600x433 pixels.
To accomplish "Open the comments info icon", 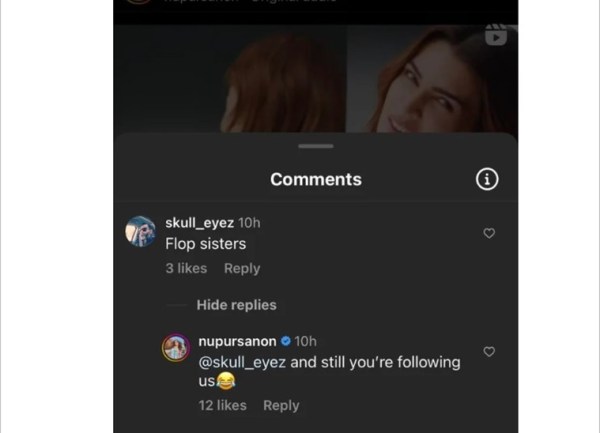I will [x=487, y=179].
